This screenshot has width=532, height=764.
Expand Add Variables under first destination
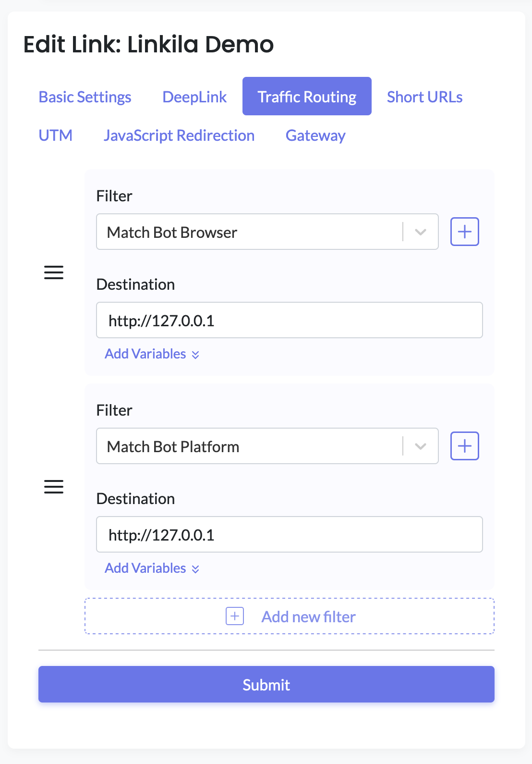(152, 354)
